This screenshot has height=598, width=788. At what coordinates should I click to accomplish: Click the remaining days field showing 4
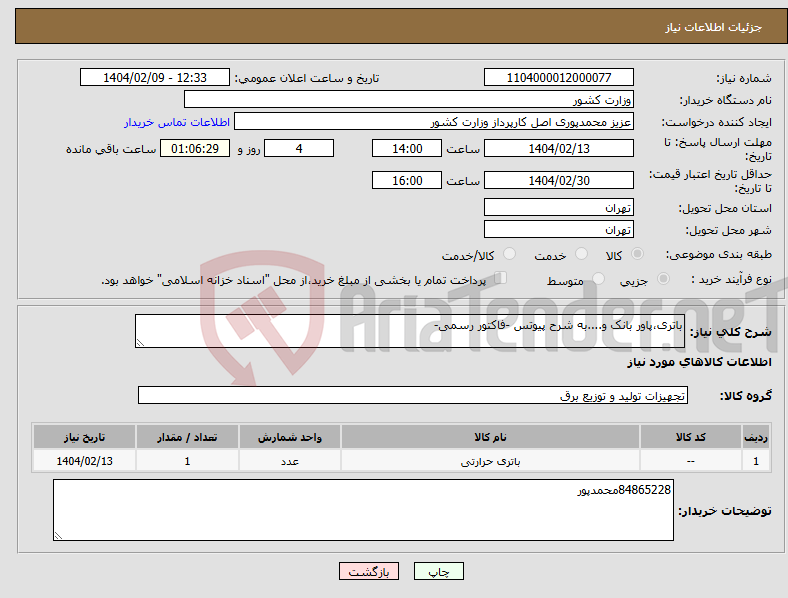pos(299,148)
